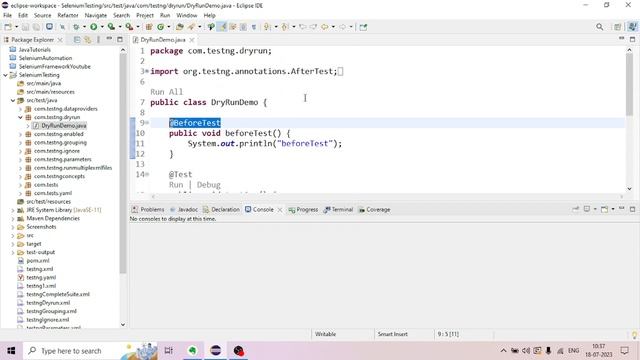Open the Windows Start menu
Image resolution: width=640 pixels, height=360 pixels.
[11, 351]
